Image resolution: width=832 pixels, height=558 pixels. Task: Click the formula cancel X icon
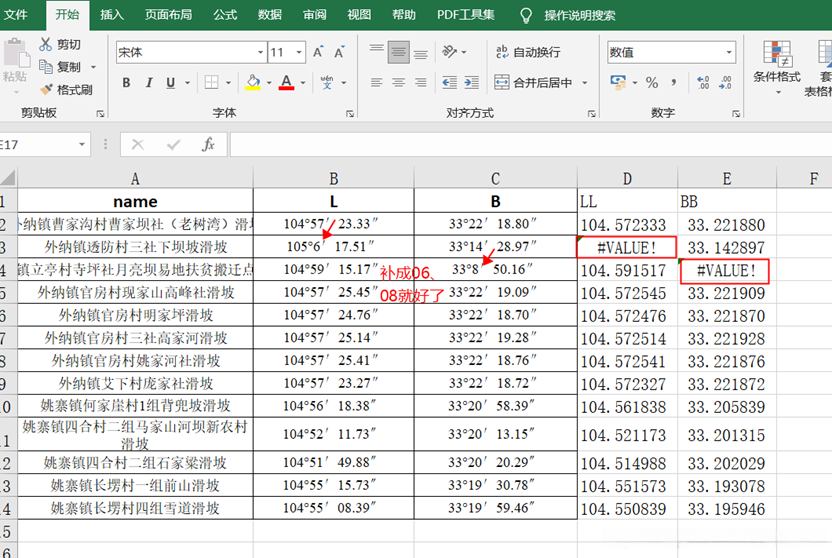137,144
